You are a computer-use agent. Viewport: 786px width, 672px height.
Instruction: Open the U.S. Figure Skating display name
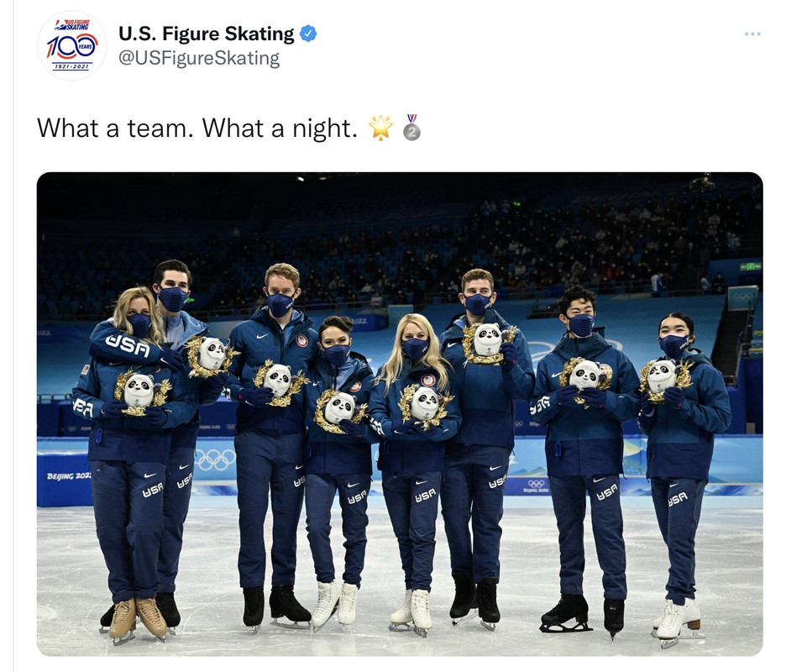pos(206,34)
